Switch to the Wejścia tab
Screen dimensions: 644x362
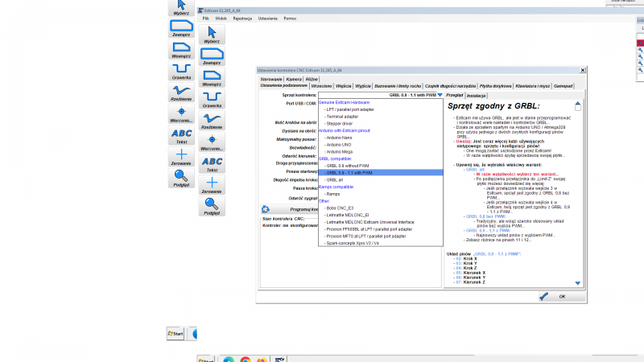point(344,86)
